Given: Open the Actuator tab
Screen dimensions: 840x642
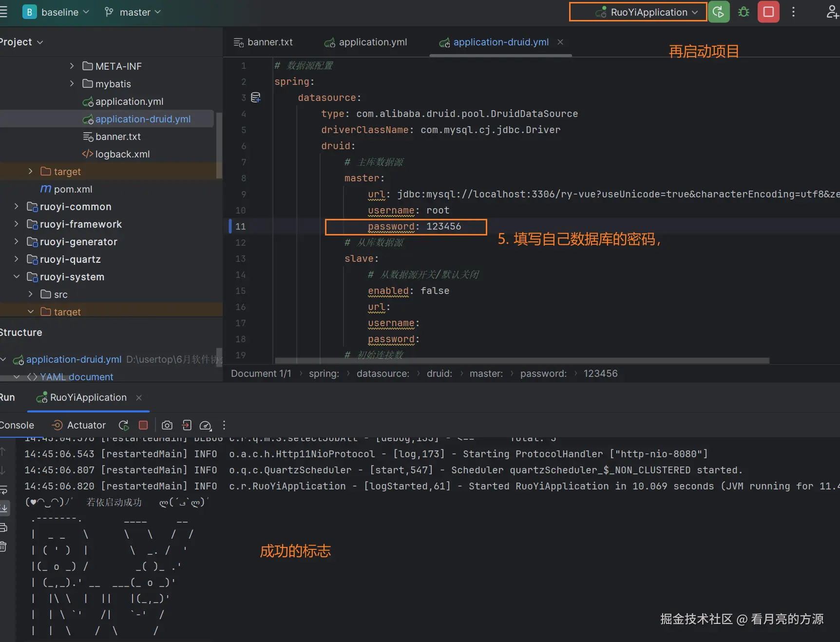Looking at the screenshot, I should pyautogui.click(x=79, y=425).
